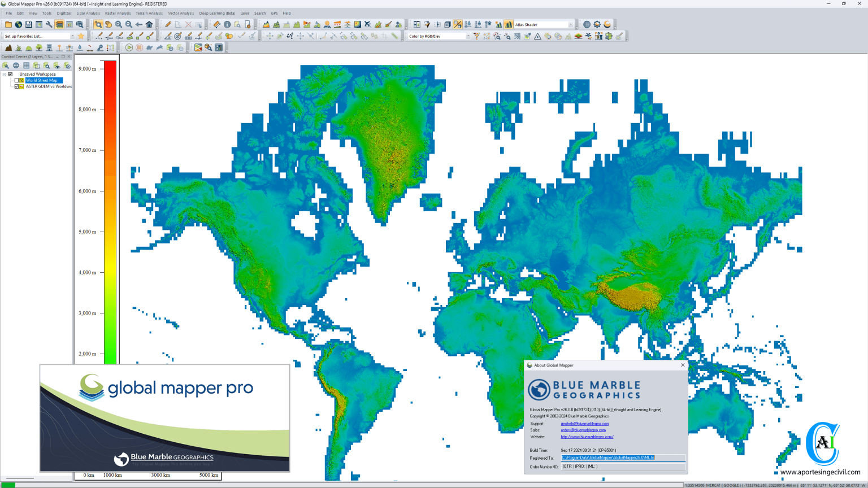Select the Zoom In tool
Screen dimensions: 868x488
click(118, 24)
